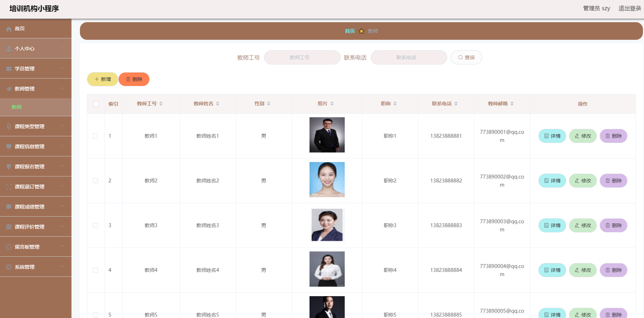
Task: Click the yellow 新增 button
Action: pos(102,79)
